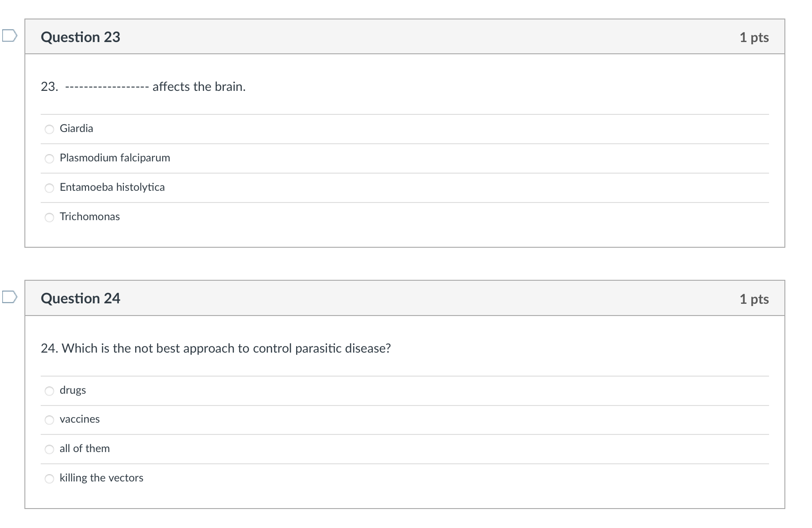812x528 pixels.
Task: Select the drugs answer option
Action: tap(49, 391)
